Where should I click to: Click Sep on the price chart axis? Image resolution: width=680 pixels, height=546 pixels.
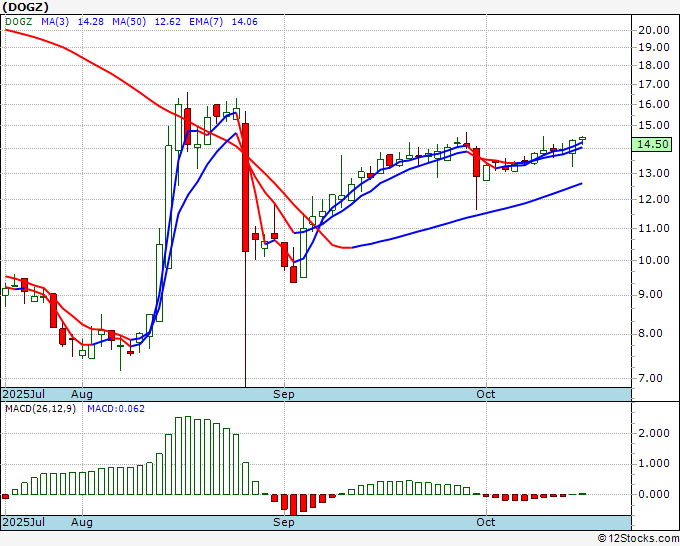click(x=284, y=394)
